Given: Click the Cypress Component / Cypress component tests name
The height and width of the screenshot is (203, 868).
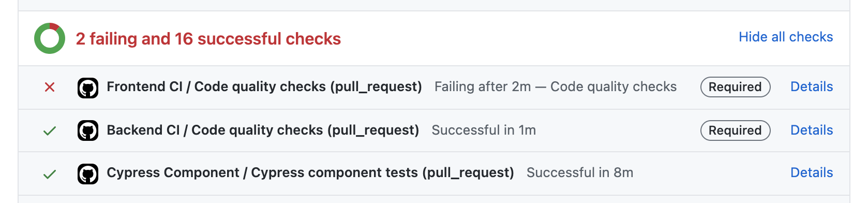Looking at the screenshot, I should click(x=310, y=172).
